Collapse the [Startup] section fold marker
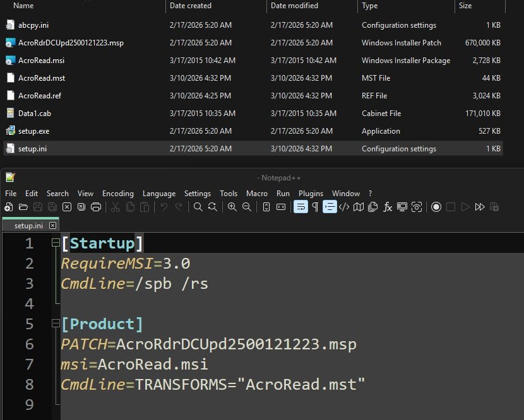This screenshot has height=420, width=524. (x=56, y=243)
